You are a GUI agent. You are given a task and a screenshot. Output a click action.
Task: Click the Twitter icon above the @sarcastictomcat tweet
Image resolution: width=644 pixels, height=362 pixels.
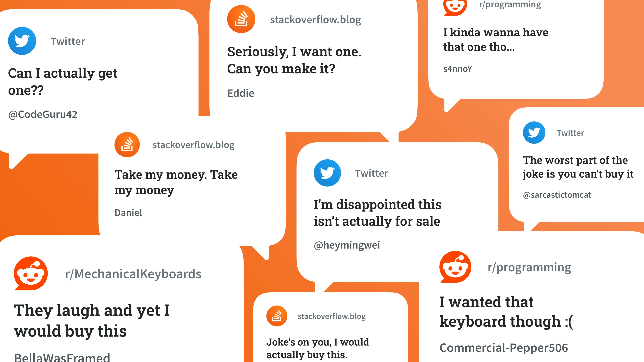534,133
